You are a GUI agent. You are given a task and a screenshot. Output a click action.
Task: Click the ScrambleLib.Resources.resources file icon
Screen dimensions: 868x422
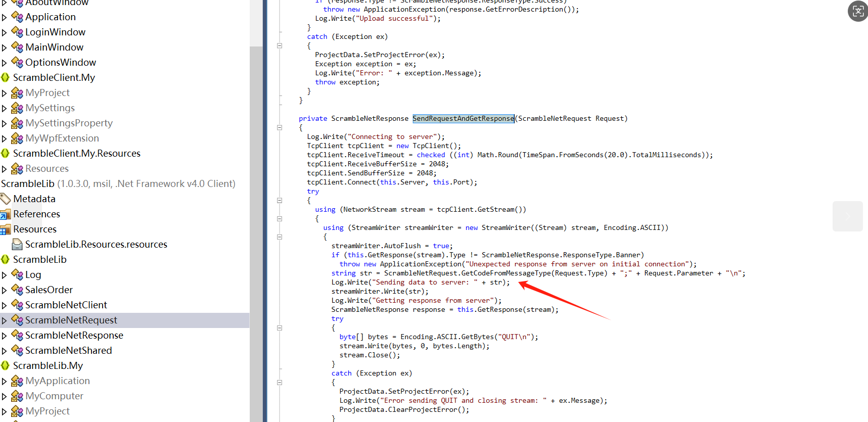point(17,245)
